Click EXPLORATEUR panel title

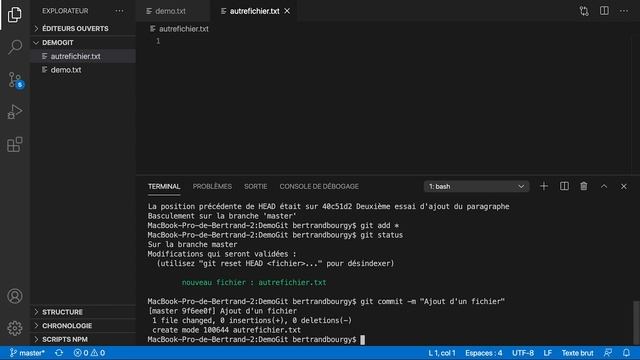[65, 11]
